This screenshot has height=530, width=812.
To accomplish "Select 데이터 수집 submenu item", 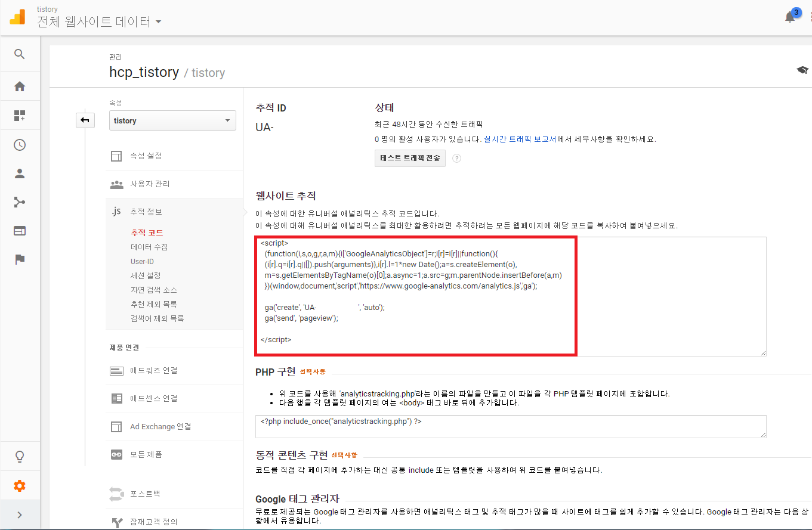I will (x=149, y=247).
